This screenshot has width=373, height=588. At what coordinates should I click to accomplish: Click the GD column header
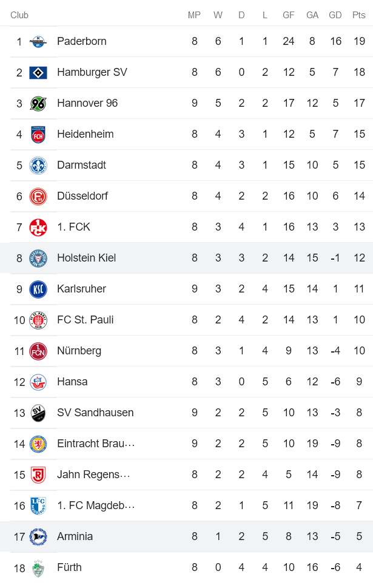coord(335,15)
